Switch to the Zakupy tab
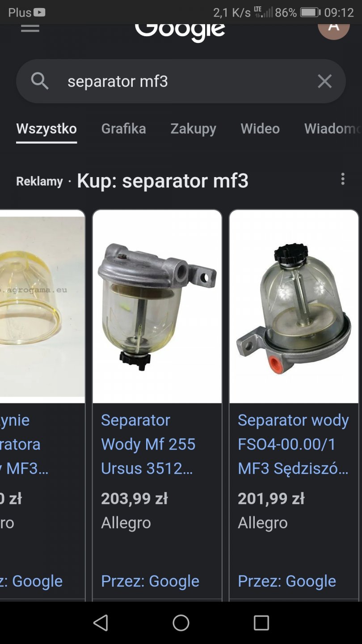This screenshot has height=644, width=362. (x=193, y=129)
